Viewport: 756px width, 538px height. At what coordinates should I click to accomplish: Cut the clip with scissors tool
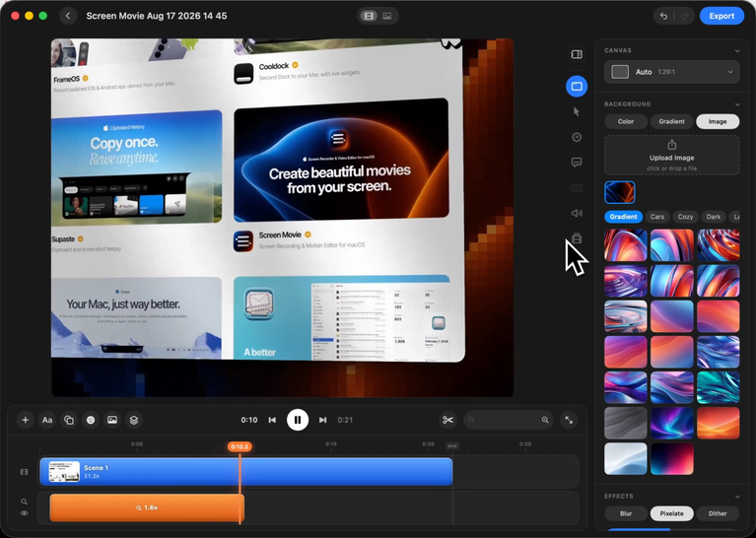447,420
